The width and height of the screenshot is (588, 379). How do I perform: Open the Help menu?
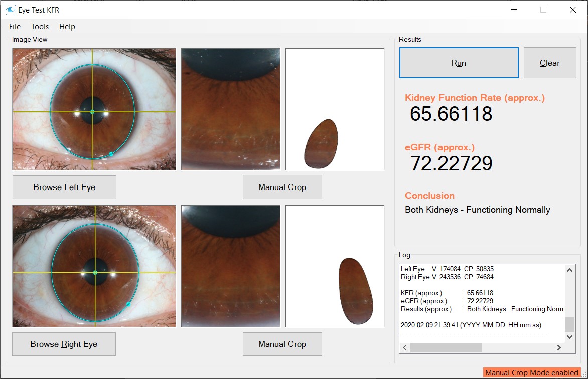67,27
